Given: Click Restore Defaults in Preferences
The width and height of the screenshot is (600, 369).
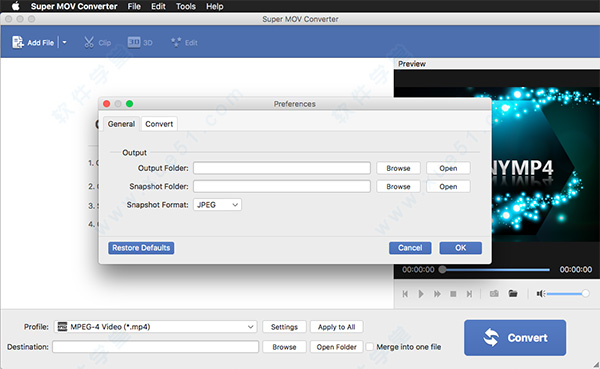Looking at the screenshot, I should (x=141, y=248).
